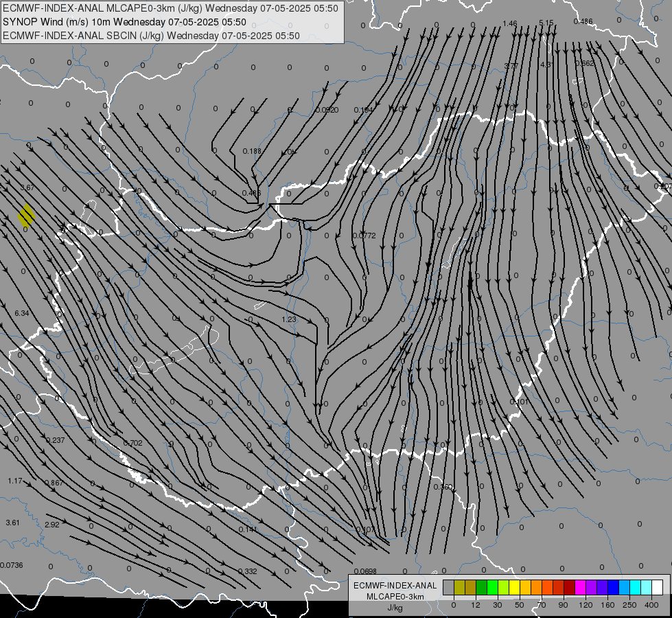Click legend tick label 30

coord(497,605)
